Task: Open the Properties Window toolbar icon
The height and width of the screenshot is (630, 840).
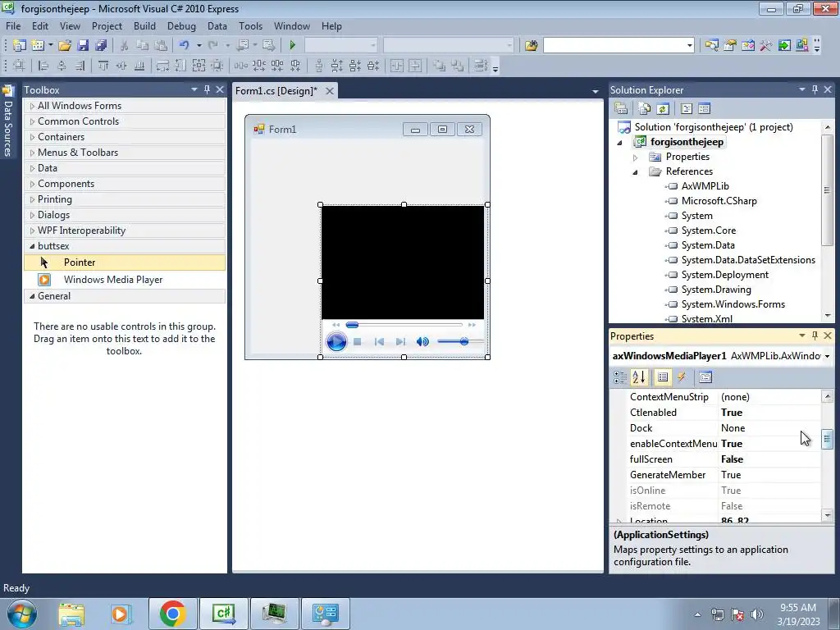Action: pyautogui.click(x=729, y=46)
